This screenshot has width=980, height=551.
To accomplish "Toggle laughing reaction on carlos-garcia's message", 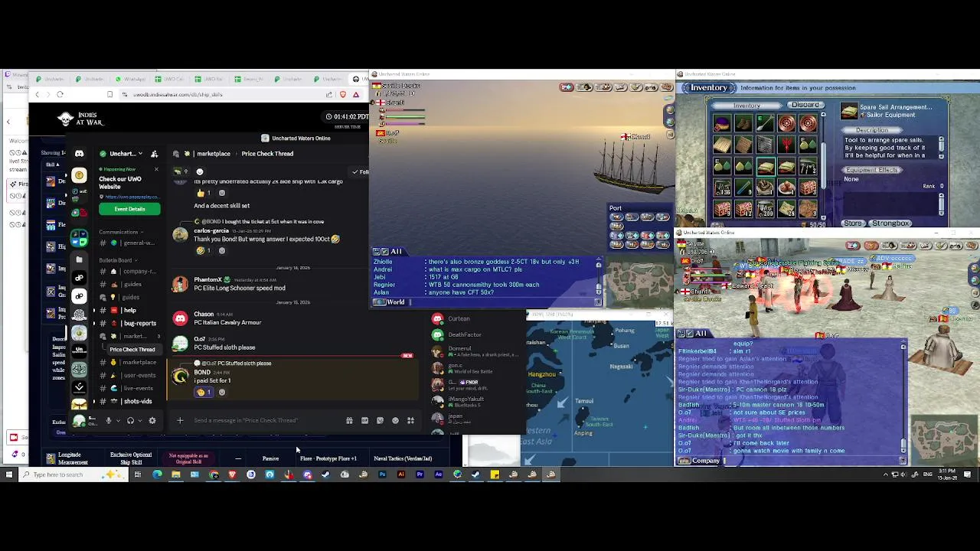I will click(204, 250).
